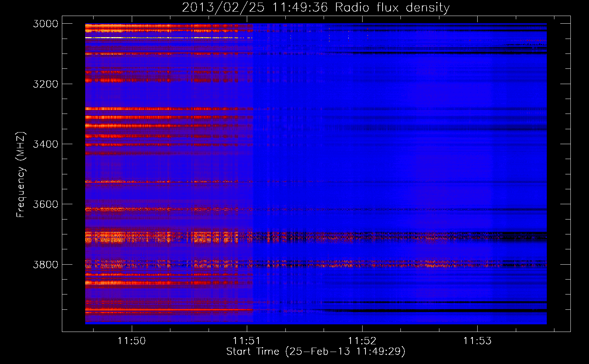Select the 3000 frequency tick label
The height and width of the screenshot is (364, 589).
point(46,24)
